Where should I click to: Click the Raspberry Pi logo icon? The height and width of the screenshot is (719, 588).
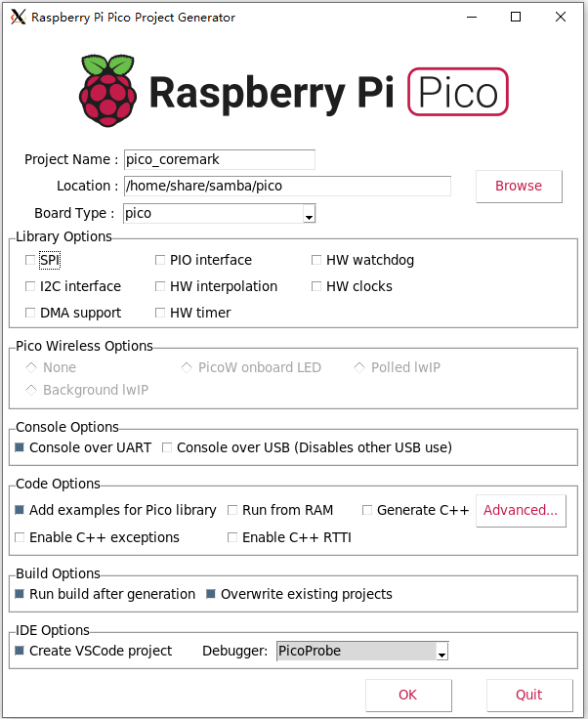[108, 92]
